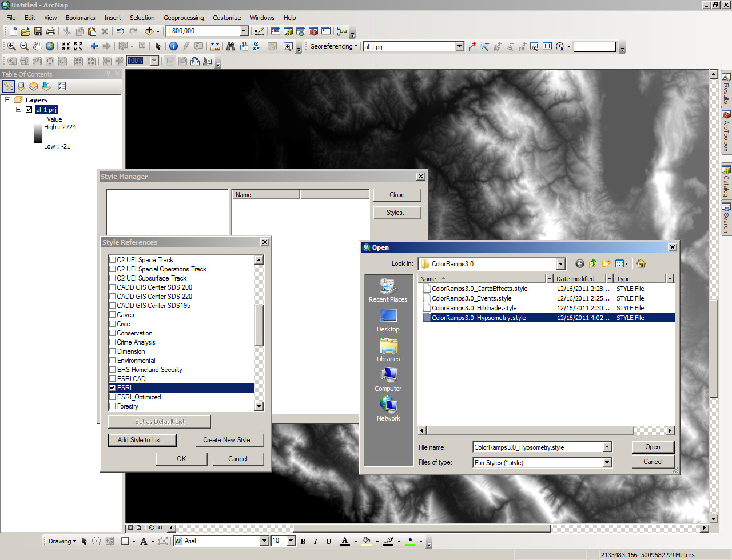The height and width of the screenshot is (560, 732).
Task: Uncheck the al-1-prj layer visibility
Action: click(x=29, y=110)
